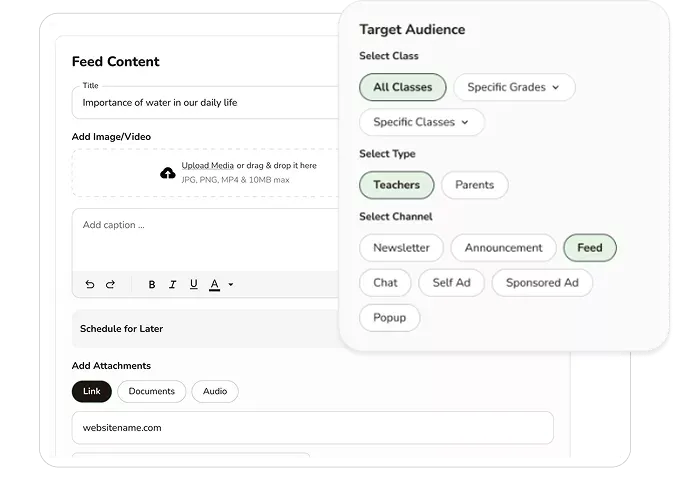The height and width of the screenshot is (481, 674).
Task: Switch to the Documents attachment tab
Action: click(x=151, y=391)
